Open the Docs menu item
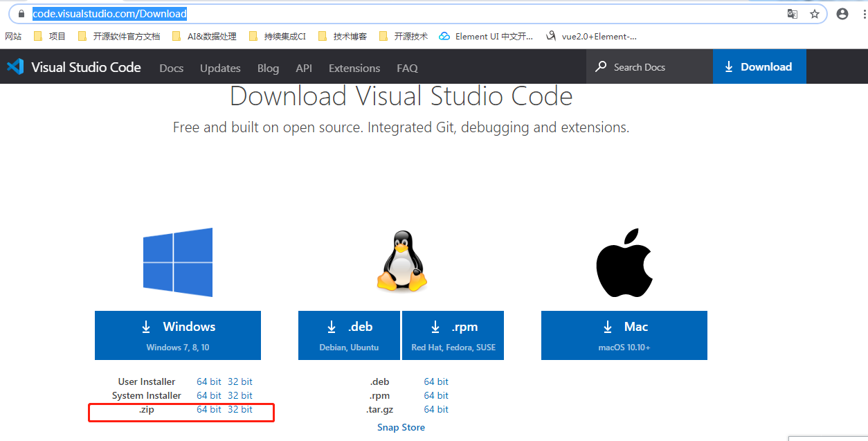The image size is (868, 441). [172, 68]
